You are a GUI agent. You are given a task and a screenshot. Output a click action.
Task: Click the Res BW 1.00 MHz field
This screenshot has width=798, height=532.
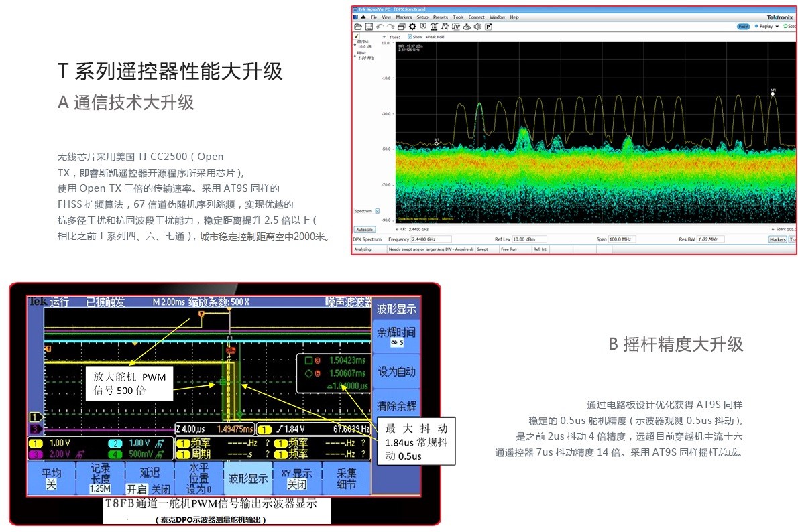710,239
